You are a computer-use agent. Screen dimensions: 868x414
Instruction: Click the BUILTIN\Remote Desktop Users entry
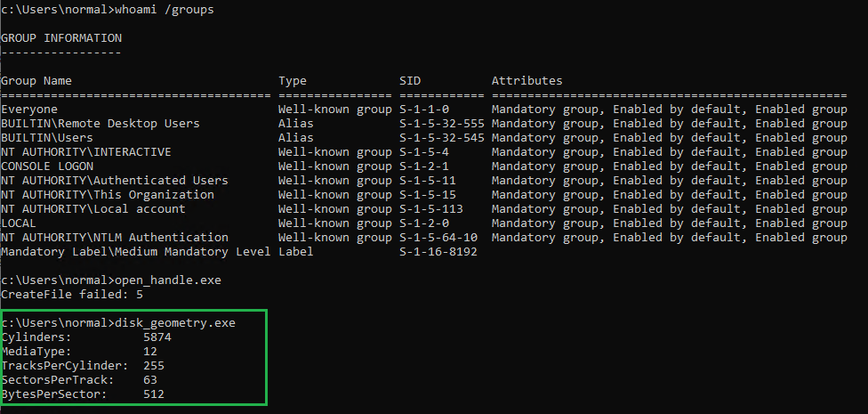click(x=100, y=124)
